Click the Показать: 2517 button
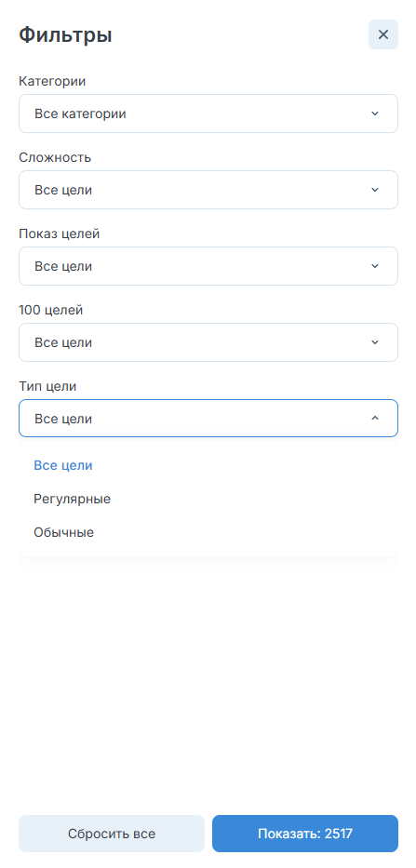416x868 pixels. click(305, 834)
